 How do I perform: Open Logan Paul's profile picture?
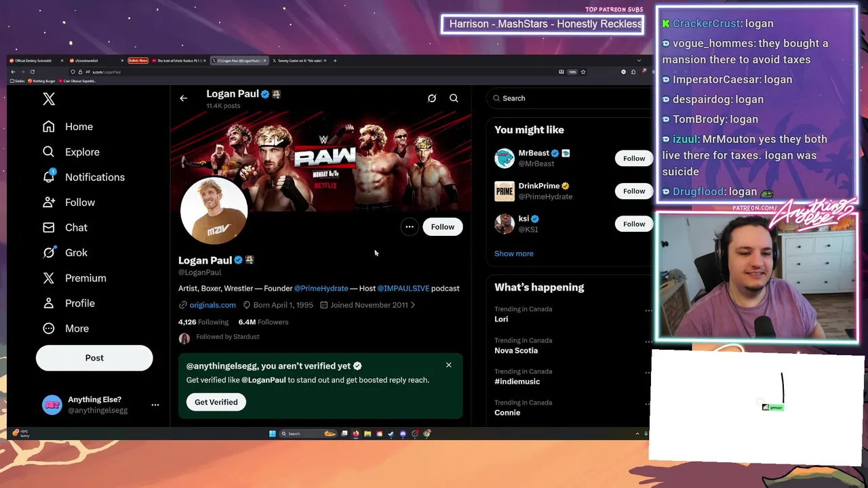pos(214,210)
